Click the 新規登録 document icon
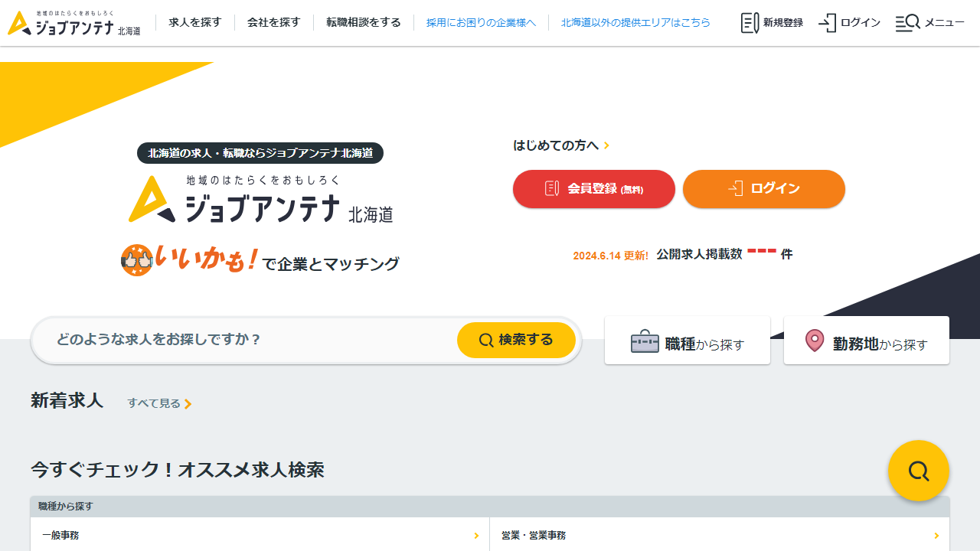This screenshot has height=551, width=980. tap(750, 23)
